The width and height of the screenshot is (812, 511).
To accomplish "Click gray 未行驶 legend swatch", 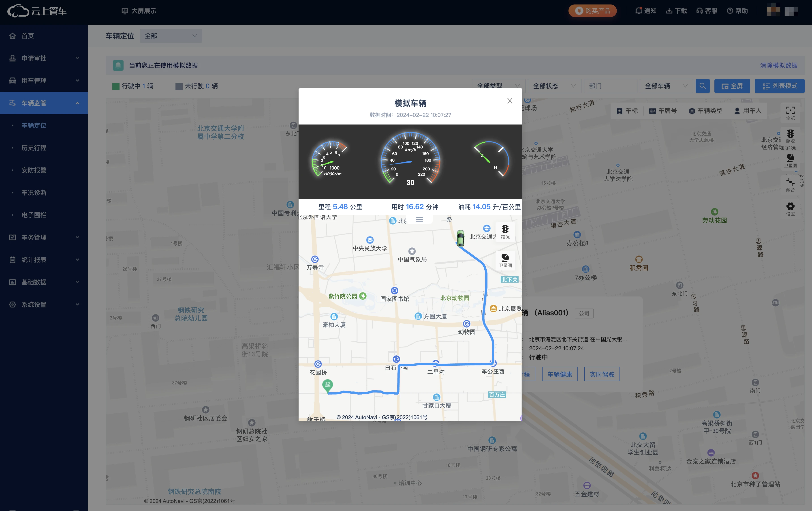I will click(x=179, y=86).
